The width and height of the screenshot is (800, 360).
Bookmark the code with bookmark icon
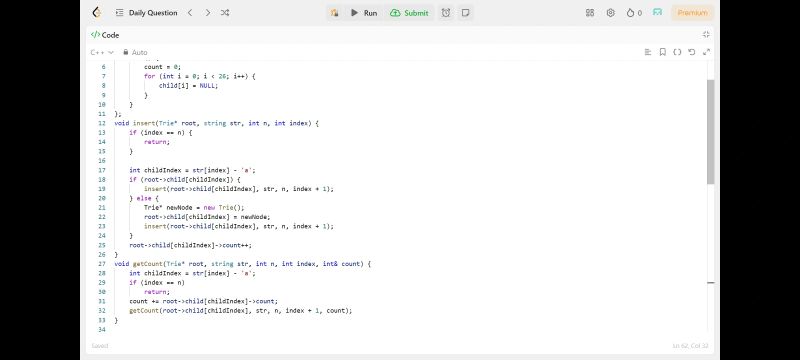click(663, 52)
